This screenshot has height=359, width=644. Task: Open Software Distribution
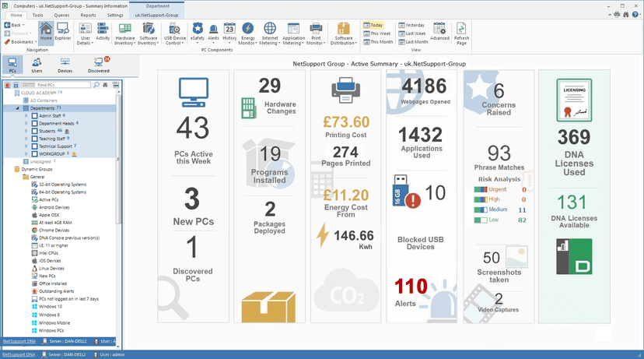coord(344,33)
